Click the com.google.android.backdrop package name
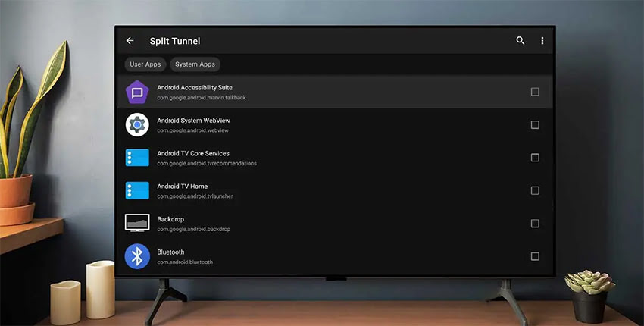Image resolution: width=644 pixels, height=326 pixels. point(193,230)
